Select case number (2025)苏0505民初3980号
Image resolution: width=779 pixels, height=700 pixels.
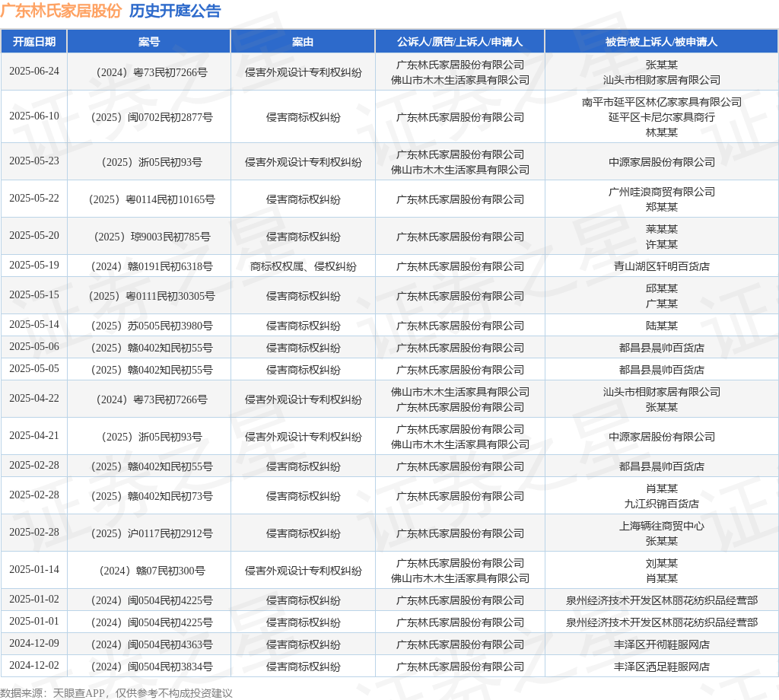[151, 326]
